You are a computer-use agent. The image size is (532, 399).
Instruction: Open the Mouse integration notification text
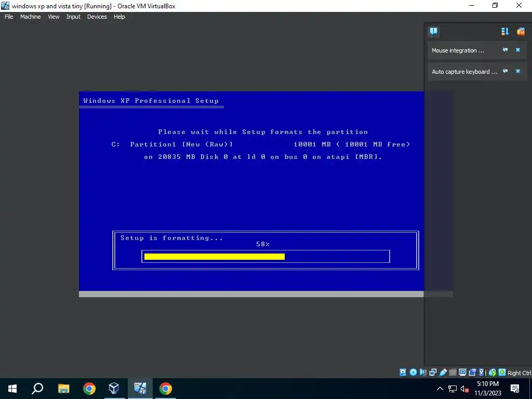458,50
